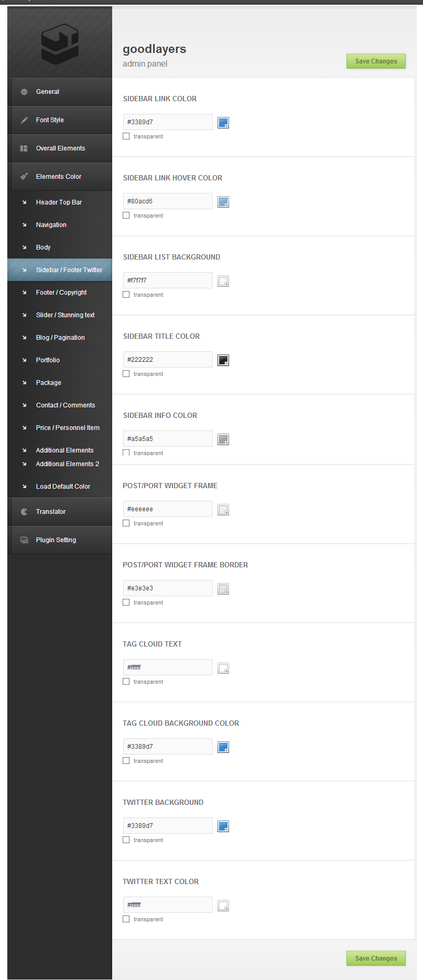Open the Footer / Copyright color section
423x980 pixels.
pyautogui.click(x=61, y=293)
